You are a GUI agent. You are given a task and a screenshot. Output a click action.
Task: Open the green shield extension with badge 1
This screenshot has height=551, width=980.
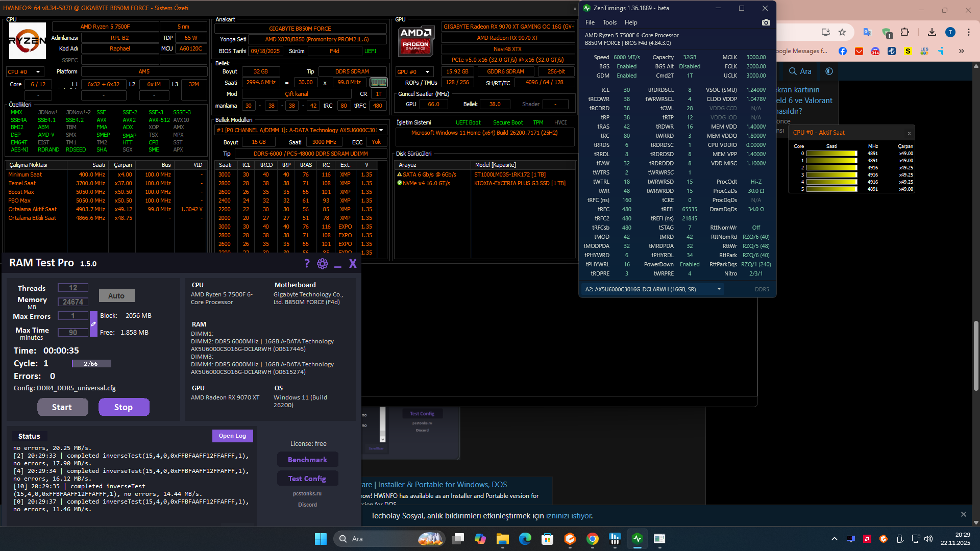(x=887, y=33)
